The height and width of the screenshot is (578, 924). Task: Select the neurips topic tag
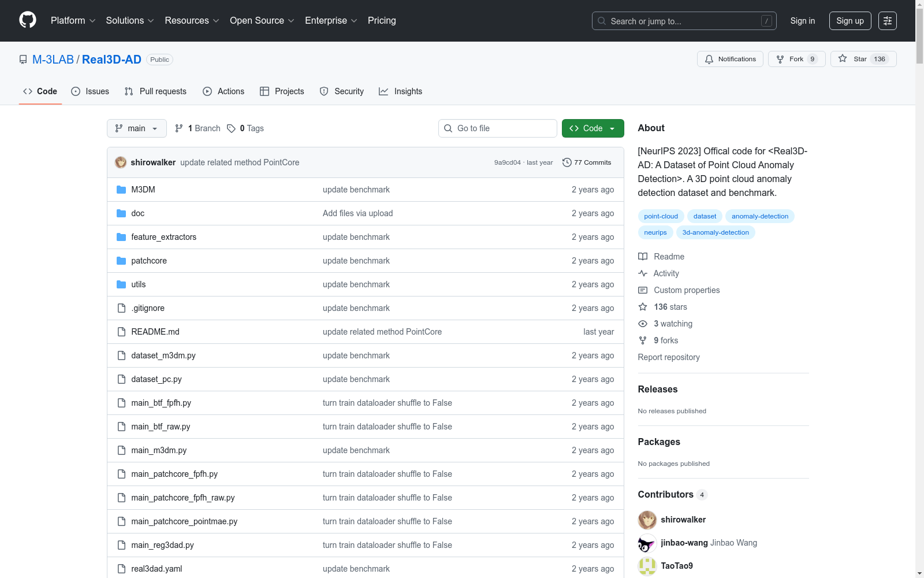point(655,232)
